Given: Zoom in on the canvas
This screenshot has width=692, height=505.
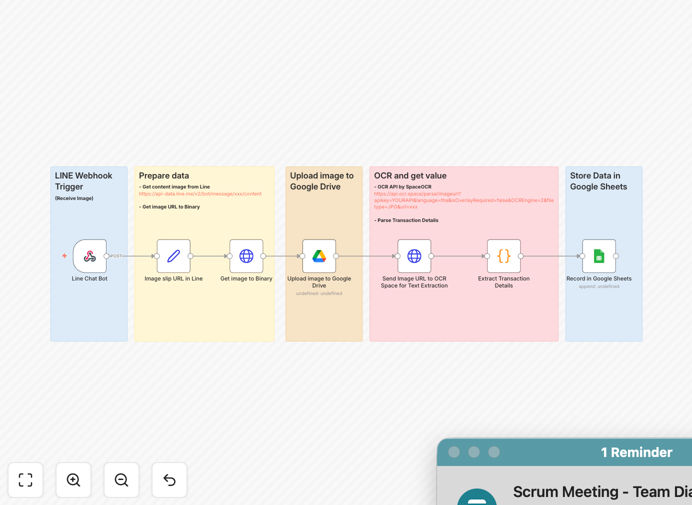Looking at the screenshot, I should (73, 480).
